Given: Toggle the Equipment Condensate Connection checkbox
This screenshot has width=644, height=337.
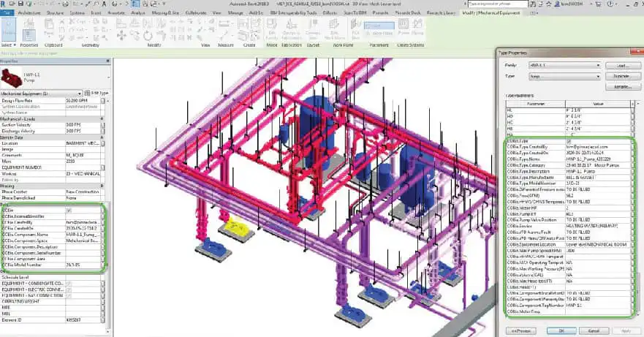Looking at the screenshot, I should coord(69,284).
